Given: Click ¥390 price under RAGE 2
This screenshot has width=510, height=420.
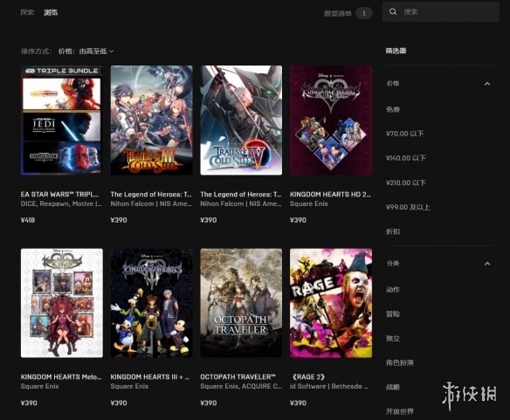Looking at the screenshot, I should tap(298, 403).
